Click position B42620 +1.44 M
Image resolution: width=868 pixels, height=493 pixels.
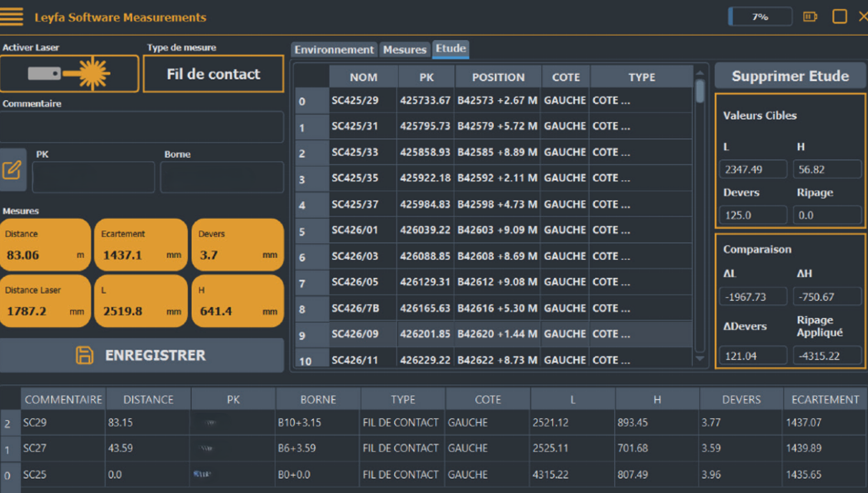pyautogui.click(x=497, y=334)
